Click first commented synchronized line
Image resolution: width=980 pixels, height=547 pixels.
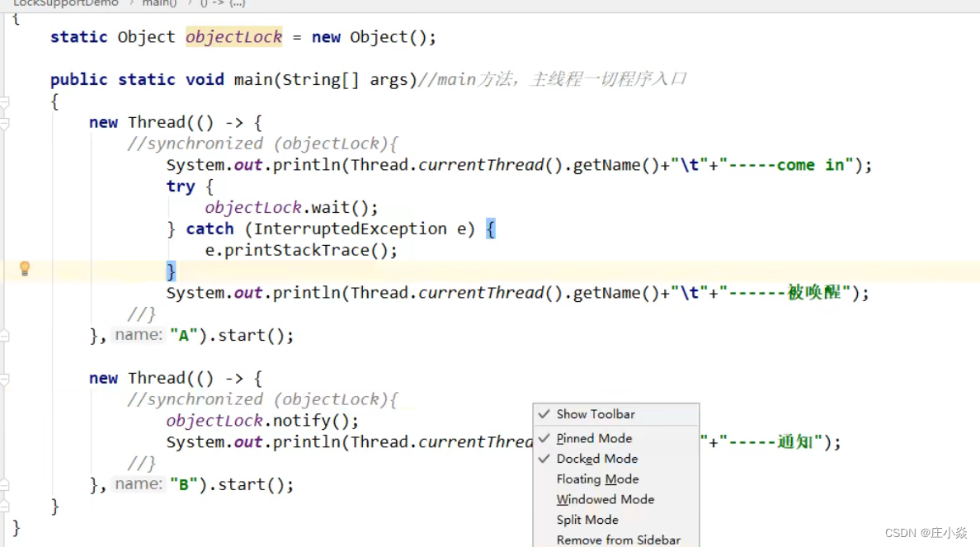262,144
